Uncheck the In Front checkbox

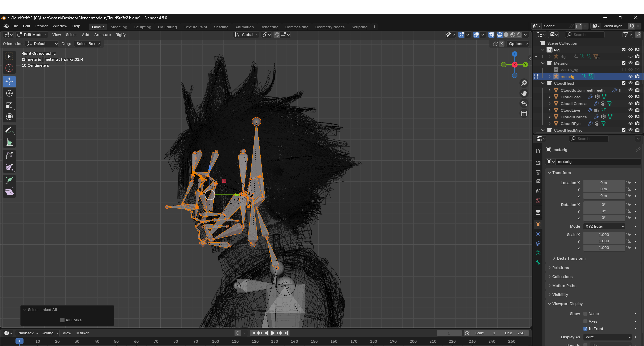(x=585, y=329)
